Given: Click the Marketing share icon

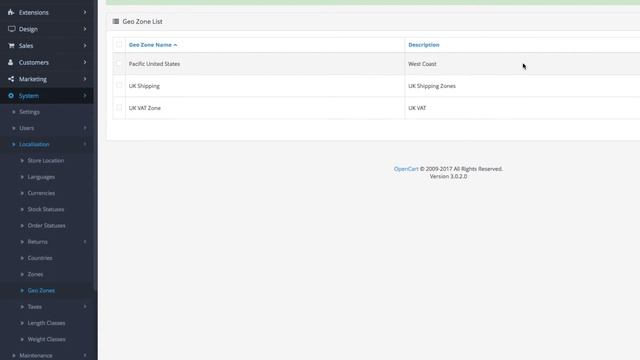Looking at the screenshot, I should 11,79.
